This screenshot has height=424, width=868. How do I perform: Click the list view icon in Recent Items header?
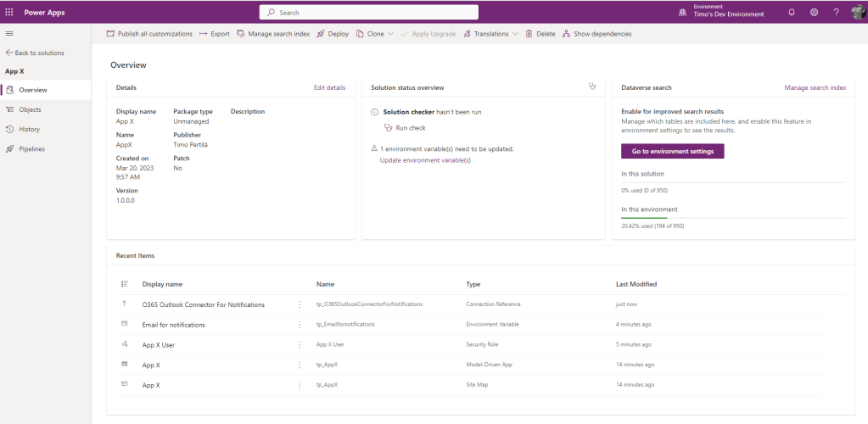coord(125,284)
